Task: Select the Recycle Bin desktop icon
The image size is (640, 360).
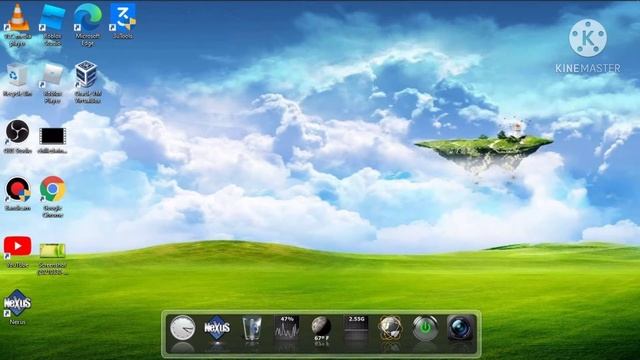Action: (x=18, y=80)
